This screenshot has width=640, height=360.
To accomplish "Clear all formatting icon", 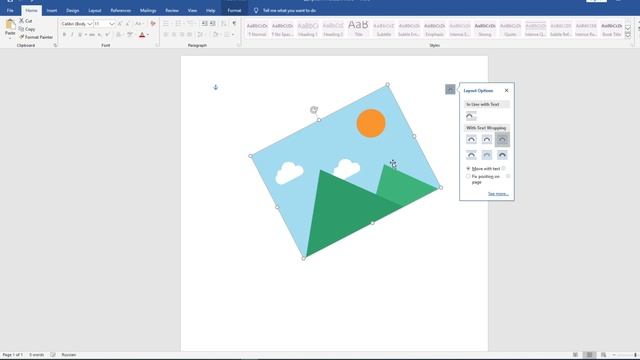I will point(153,24).
